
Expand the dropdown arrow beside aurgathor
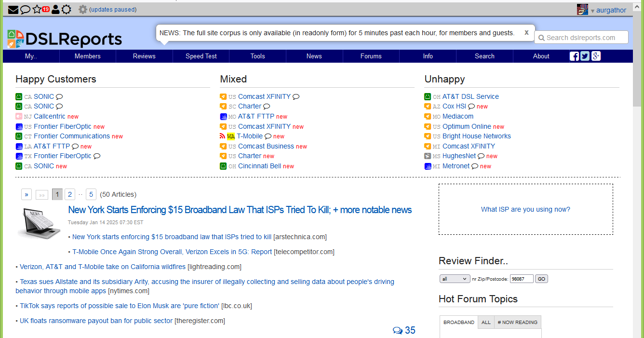pos(592,11)
